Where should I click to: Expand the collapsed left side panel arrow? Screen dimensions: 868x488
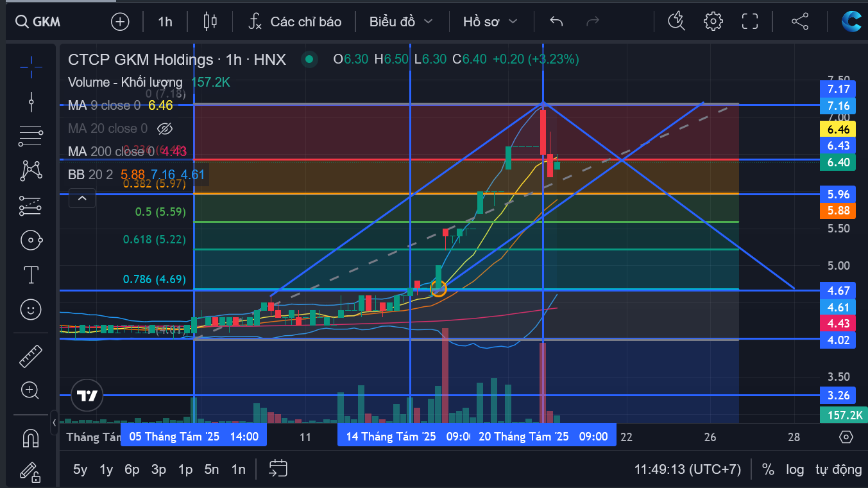[54, 423]
